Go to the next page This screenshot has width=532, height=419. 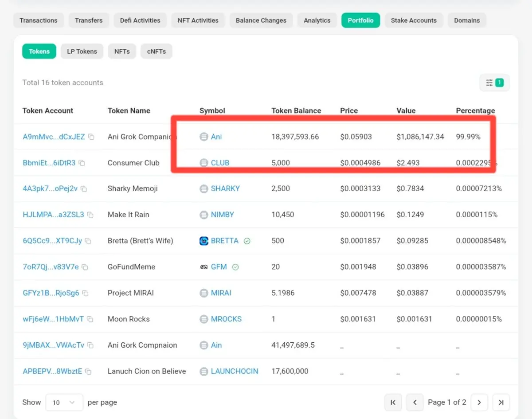(479, 403)
